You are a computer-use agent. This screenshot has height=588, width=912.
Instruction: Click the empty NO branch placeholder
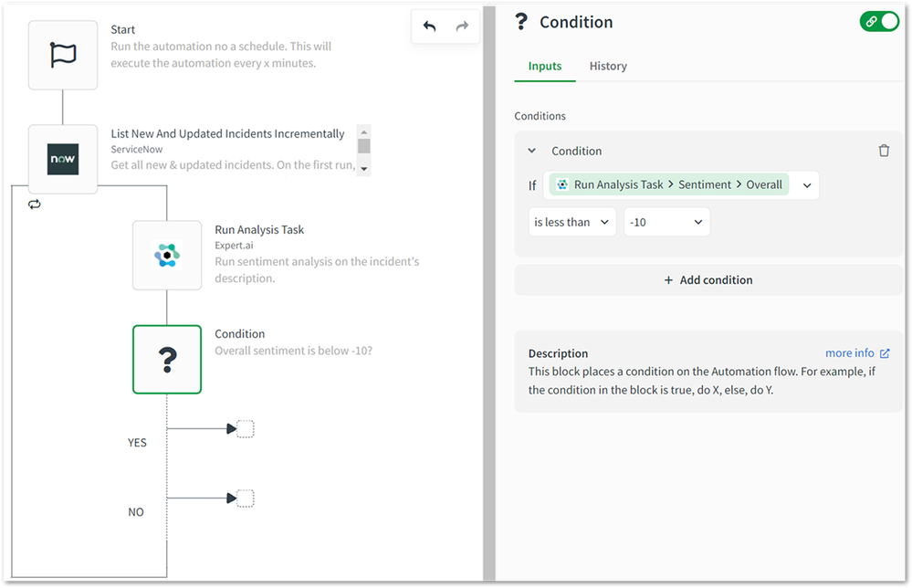click(x=243, y=498)
